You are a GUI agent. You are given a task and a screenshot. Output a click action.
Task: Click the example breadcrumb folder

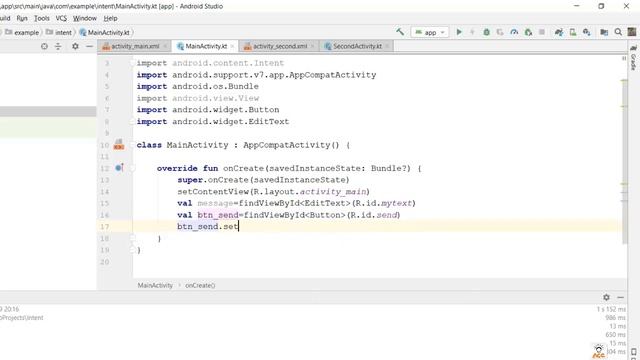click(x=22, y=32)
